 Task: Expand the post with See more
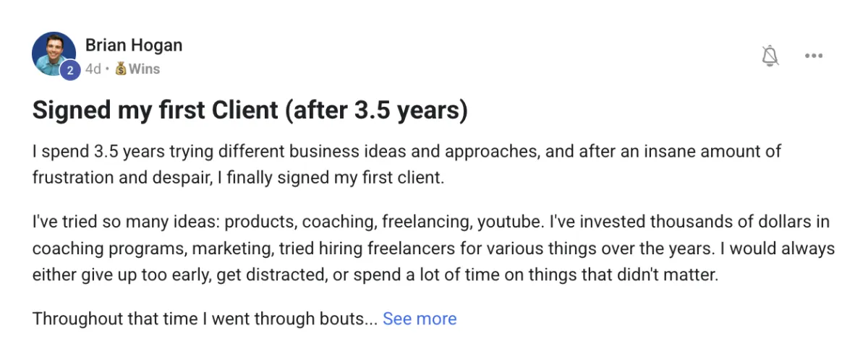click(420, 319)
